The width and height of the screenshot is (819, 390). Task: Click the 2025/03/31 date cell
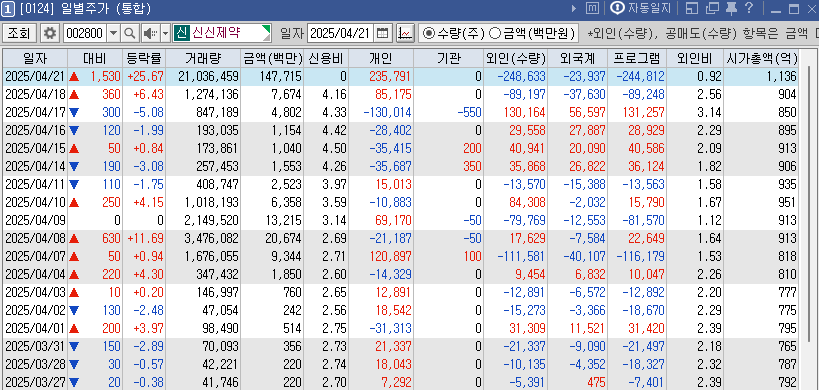34,347
